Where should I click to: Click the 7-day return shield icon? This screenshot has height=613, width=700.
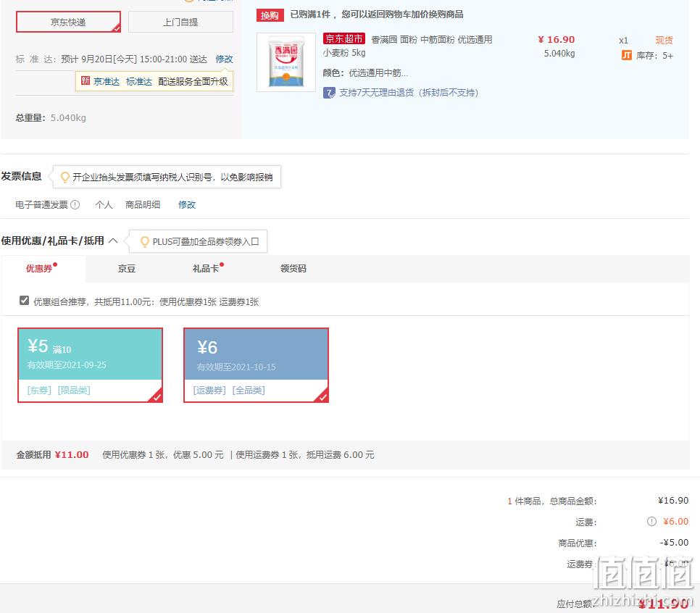pos(329,93)
